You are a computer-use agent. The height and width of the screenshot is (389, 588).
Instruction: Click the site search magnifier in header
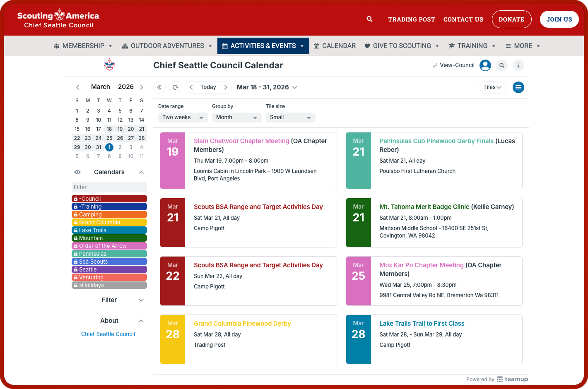[x=369, y=19]
